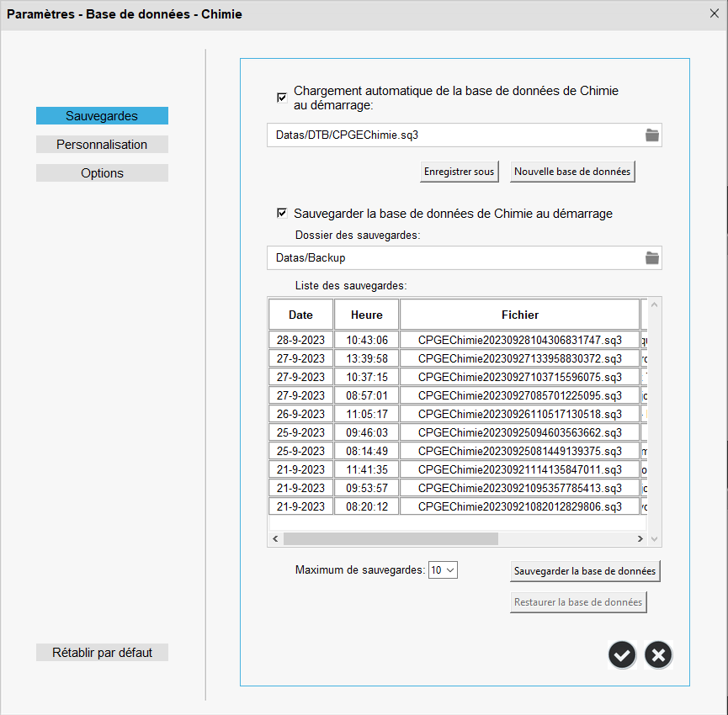Screen dimensions: 728x715
Task: Click the Enregistrer sous button
Action: pyautogui.click(x=459, y=172)
